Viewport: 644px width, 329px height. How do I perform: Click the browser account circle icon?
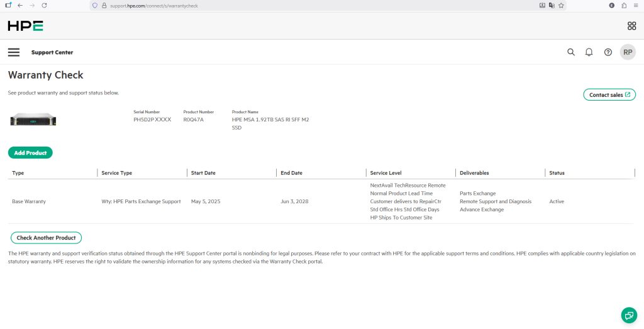612,5
